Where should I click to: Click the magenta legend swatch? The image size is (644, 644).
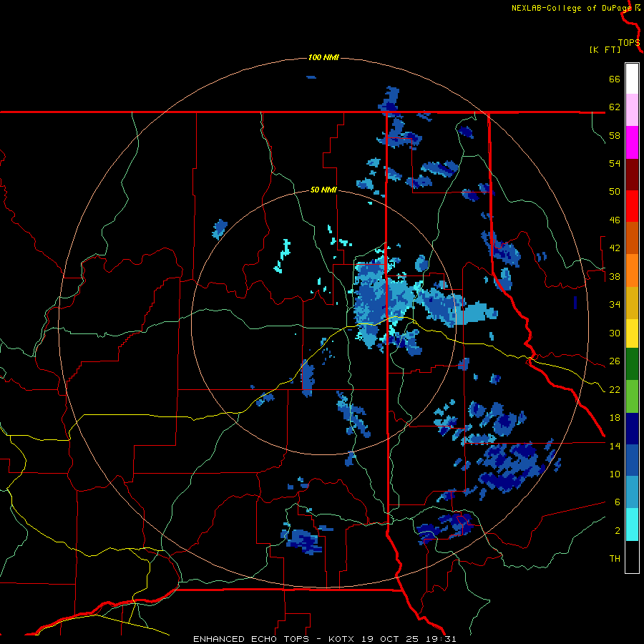(x=632, y=142)
